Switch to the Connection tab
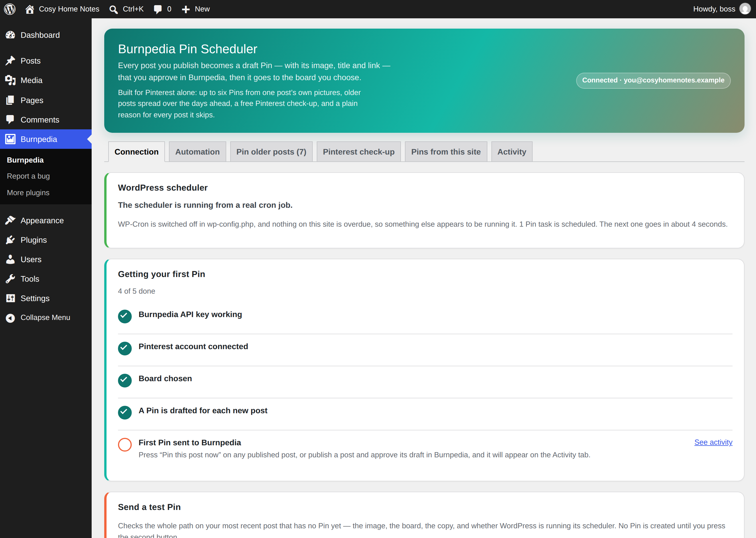 tap(137, 152)
